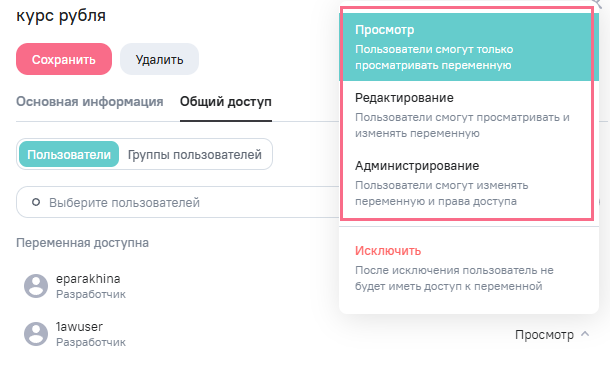Select the Просмотр access level option
This screenshot has height=367, width=610.
click(x=468, y=47)
